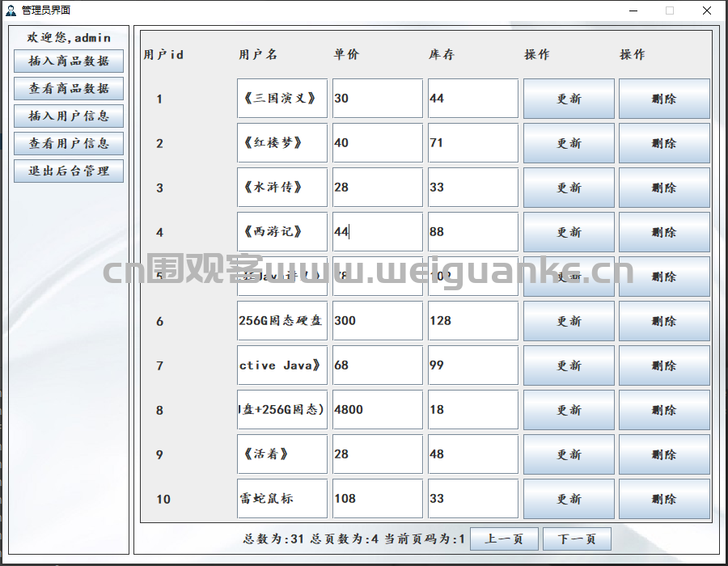Click the price field showing 30
This screenshot has width=728, height=566.
point(378,99)
